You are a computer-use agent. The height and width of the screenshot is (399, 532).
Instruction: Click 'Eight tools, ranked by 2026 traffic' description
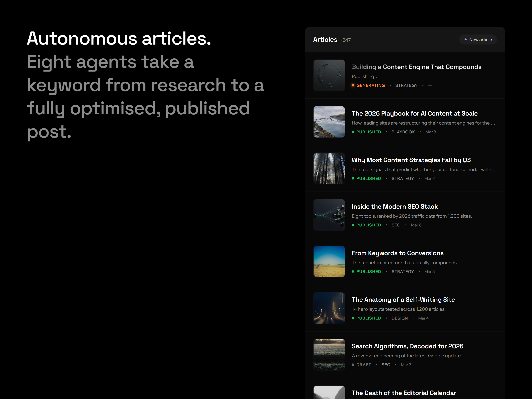coord(412,216)
